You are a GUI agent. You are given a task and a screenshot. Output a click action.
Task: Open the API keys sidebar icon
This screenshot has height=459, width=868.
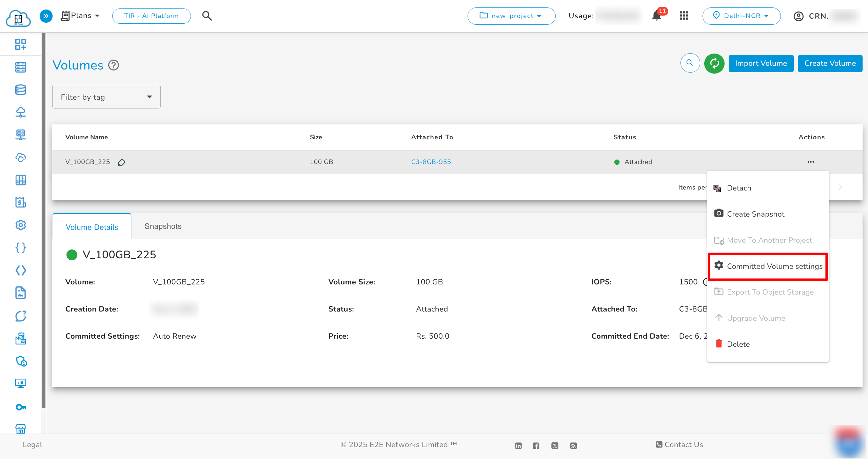click(21, 407)
